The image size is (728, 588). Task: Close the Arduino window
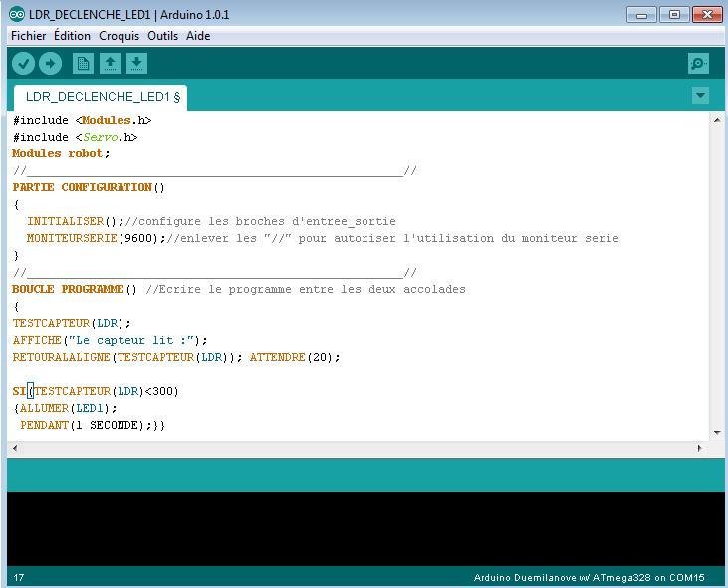click(707, 14)
